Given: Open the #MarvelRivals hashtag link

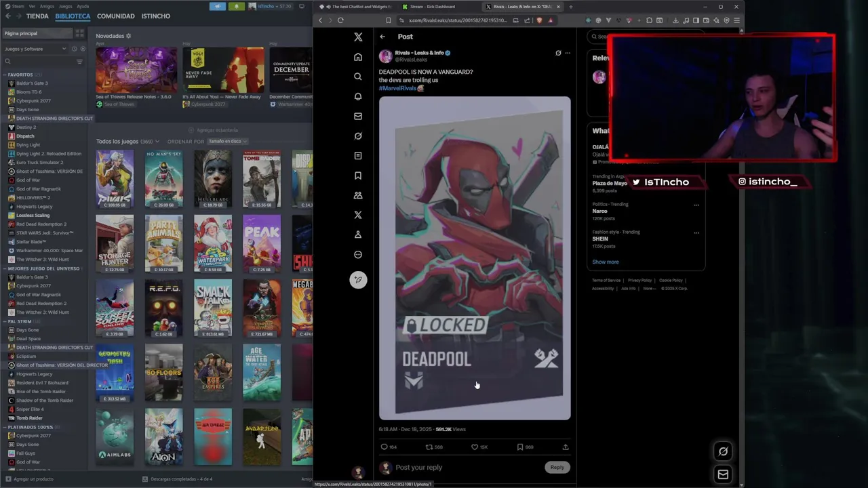Looking at the screenshot, I should tap(398, 88).
